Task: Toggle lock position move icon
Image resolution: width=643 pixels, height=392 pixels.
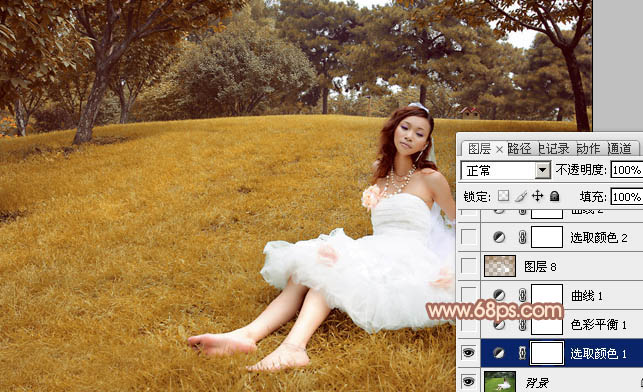Action: pos(538,196)
